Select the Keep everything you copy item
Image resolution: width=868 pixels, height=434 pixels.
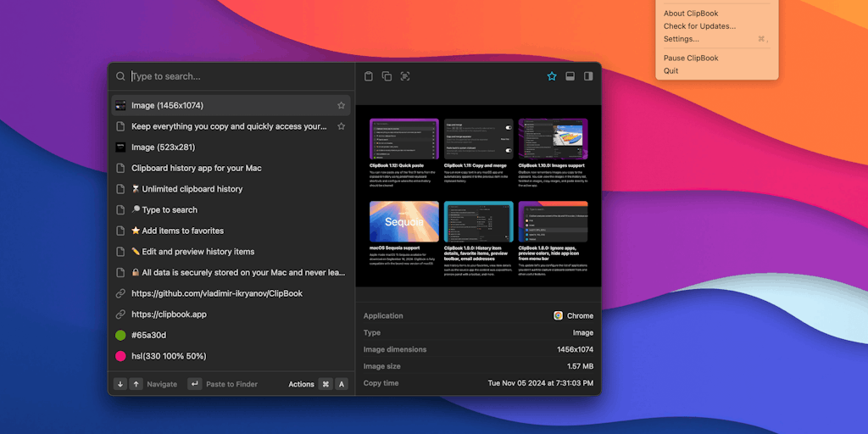tap(231, 126)
